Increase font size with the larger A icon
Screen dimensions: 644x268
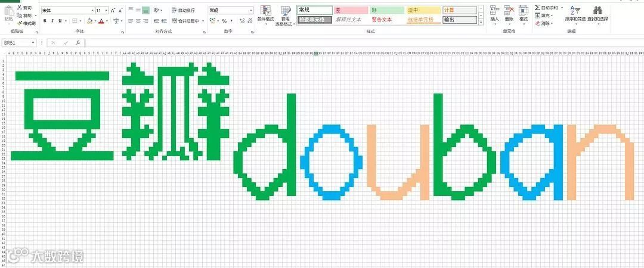click(113, 10)
